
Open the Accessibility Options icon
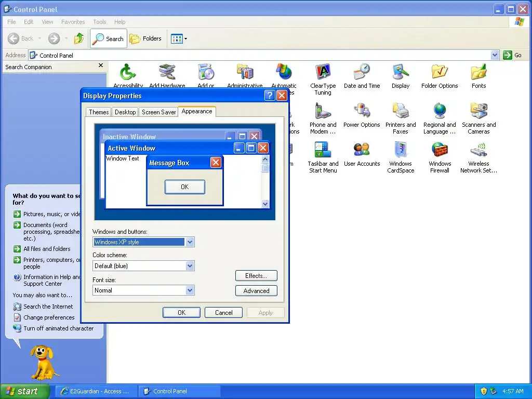128,75
